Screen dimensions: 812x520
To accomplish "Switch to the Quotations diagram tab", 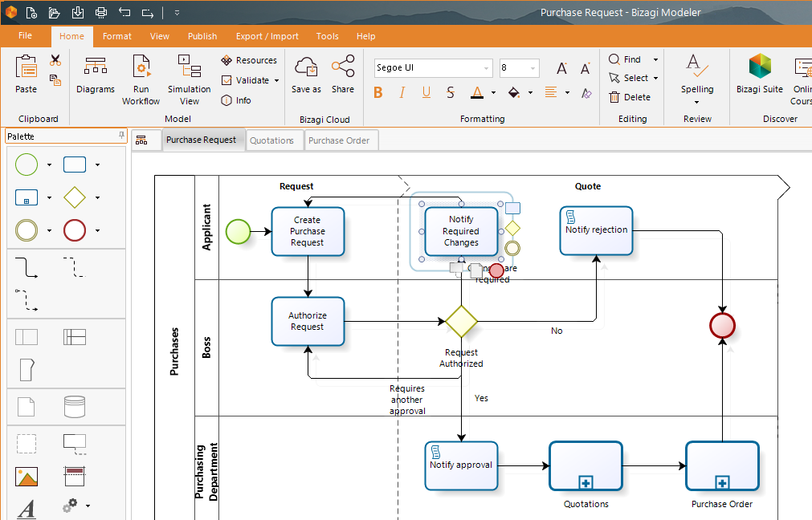I will [272, 140].
